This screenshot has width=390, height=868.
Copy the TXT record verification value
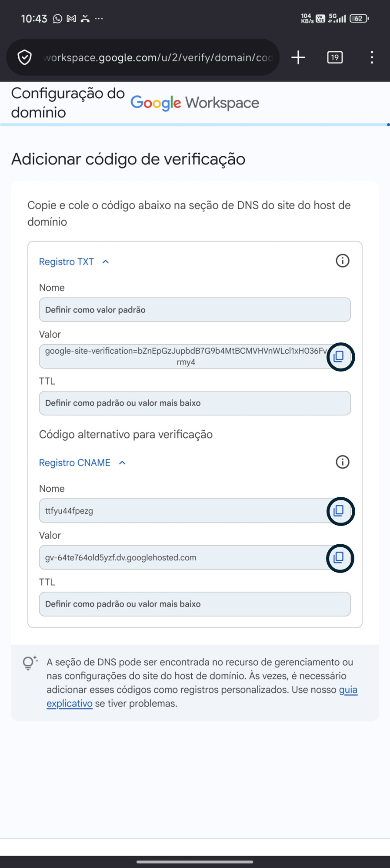pos(339,357)
